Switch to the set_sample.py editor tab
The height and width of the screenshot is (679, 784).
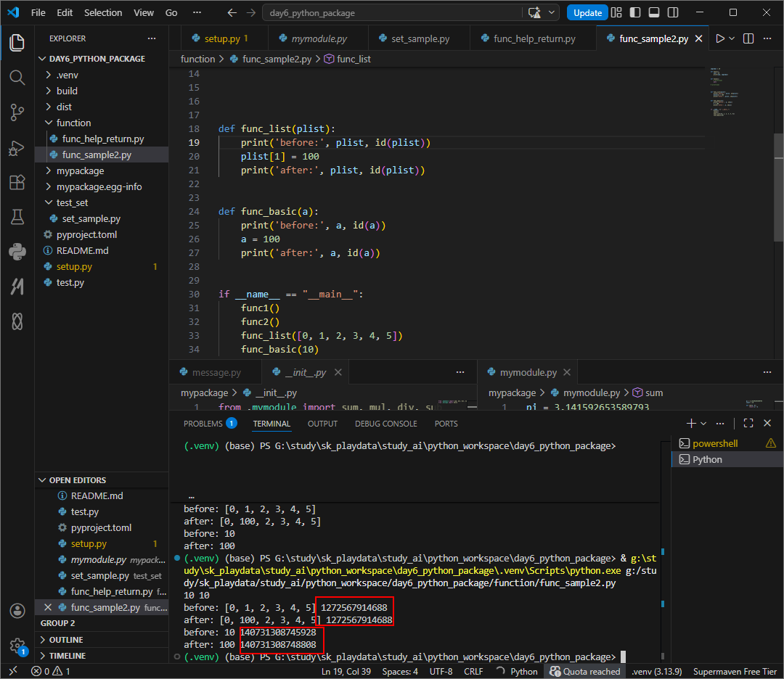click(419, 38)
